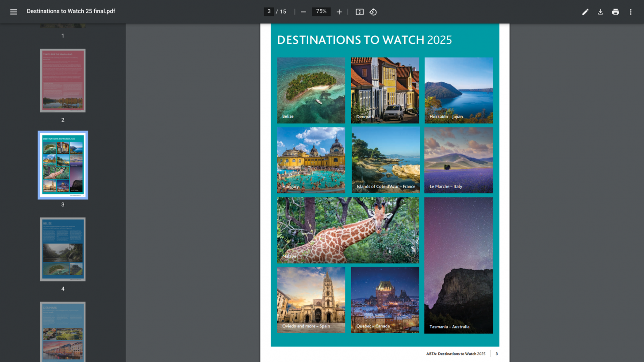644x362 pixels.
Task: Select page 2 thumbnail in sidebar
Action: (x=63, y=81)
